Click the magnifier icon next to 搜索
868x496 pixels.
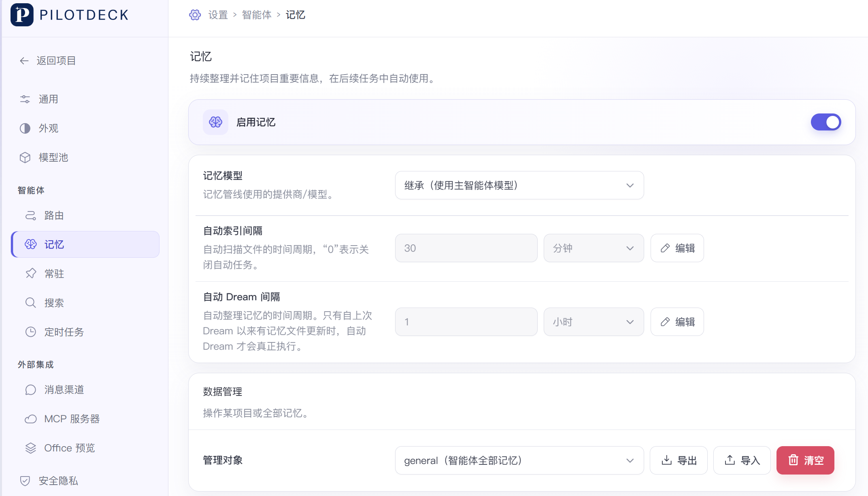tap(31, 303)
